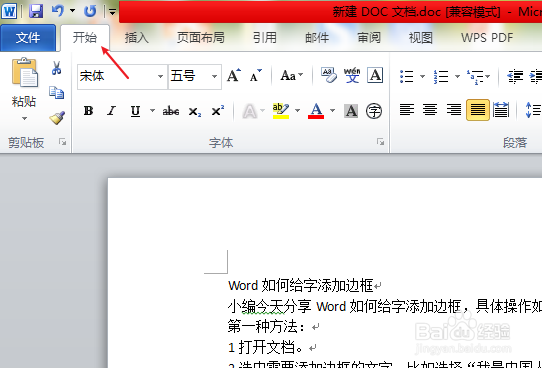Click the Text Effects A icon
The width and height of the screenshot is (542, 368).
click(x=250, y=111)
